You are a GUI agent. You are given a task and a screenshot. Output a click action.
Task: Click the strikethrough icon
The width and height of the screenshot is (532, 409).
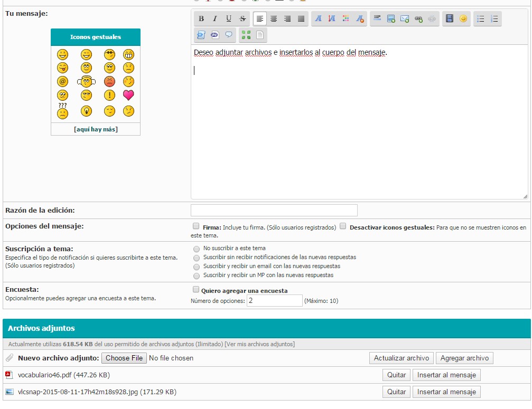coord(242,19)
